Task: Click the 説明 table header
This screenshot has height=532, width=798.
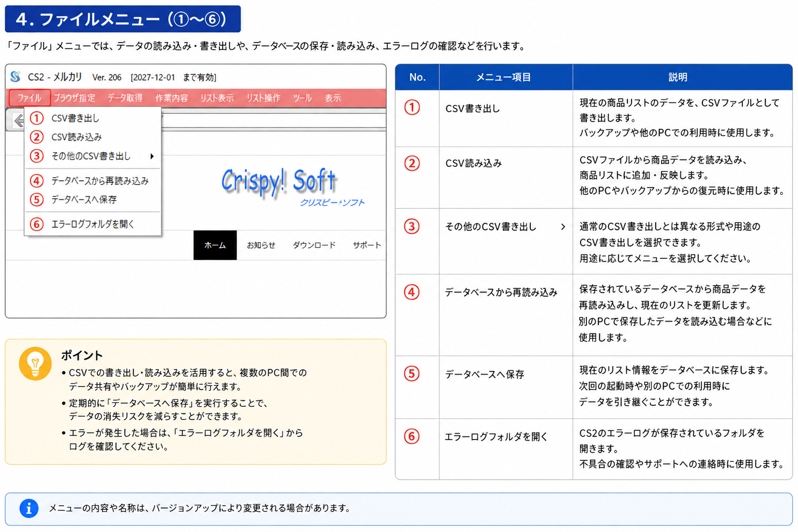Action: pyautogui.click(x=683, y=77)
